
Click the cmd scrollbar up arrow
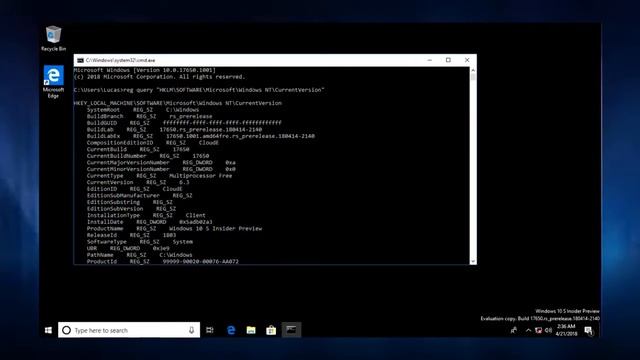point(473,70)
